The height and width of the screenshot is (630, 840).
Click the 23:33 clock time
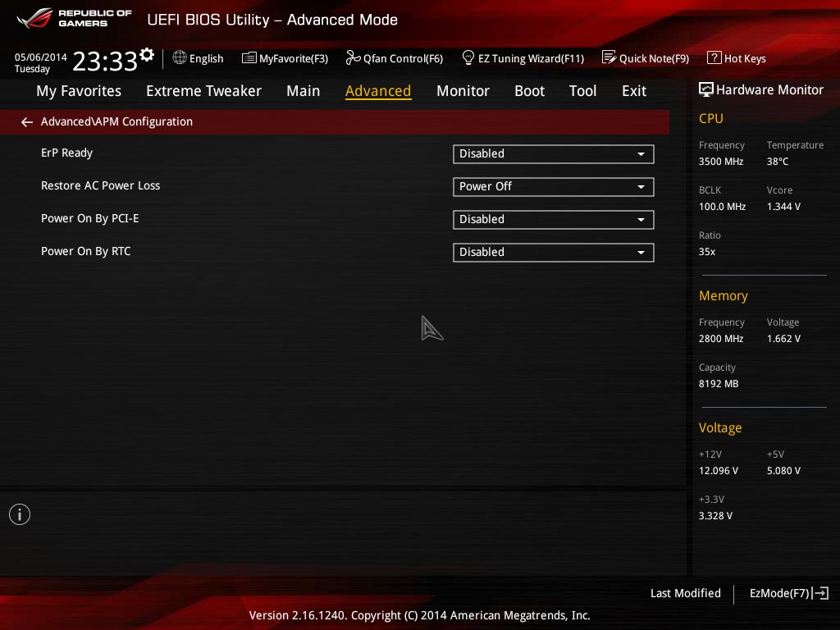pos(105,61)
